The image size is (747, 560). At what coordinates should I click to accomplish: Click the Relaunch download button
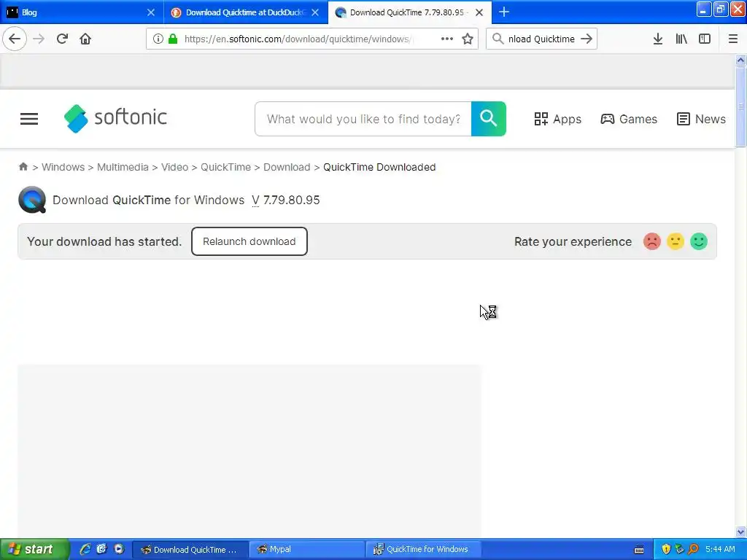[x=249, y=241]
